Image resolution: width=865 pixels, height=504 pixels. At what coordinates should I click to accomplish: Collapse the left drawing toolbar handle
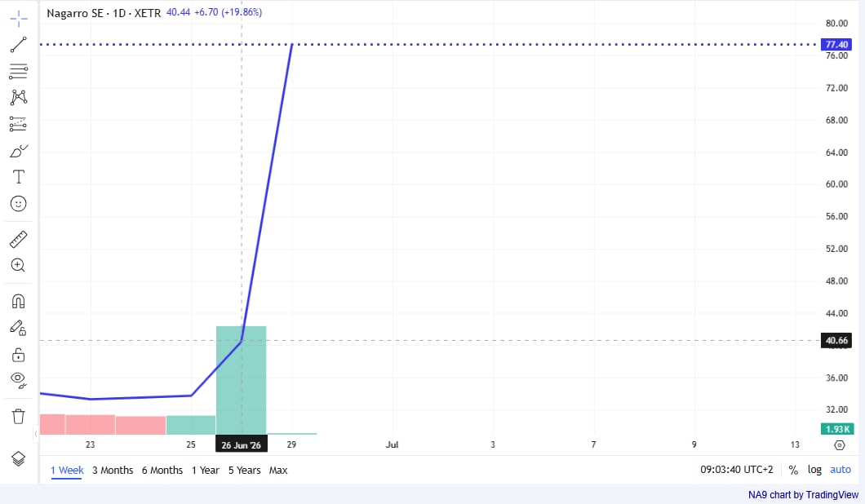pos(36,434)
